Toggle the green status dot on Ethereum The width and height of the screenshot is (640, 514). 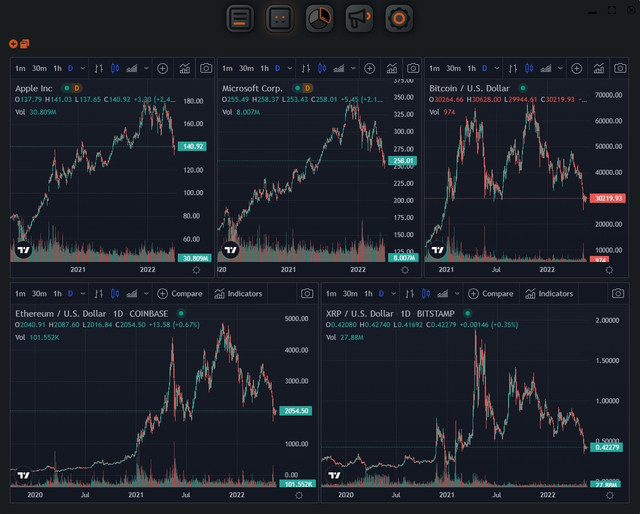(x=181, y=313)
